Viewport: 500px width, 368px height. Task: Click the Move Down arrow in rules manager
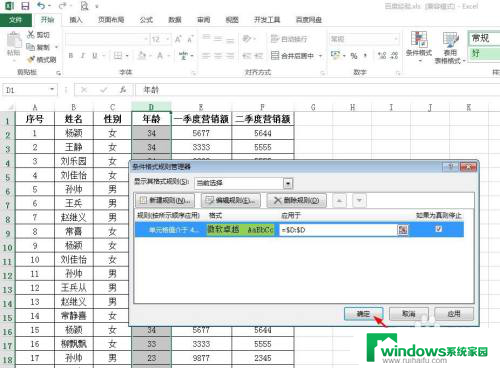(x=359, y=201)
